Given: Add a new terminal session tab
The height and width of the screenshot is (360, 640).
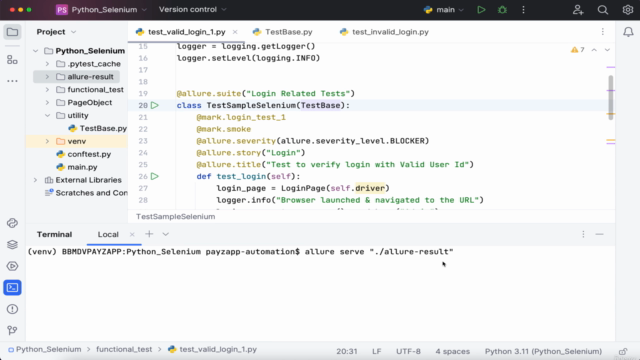Looking at the screenshot, I should tap(149, 234).
